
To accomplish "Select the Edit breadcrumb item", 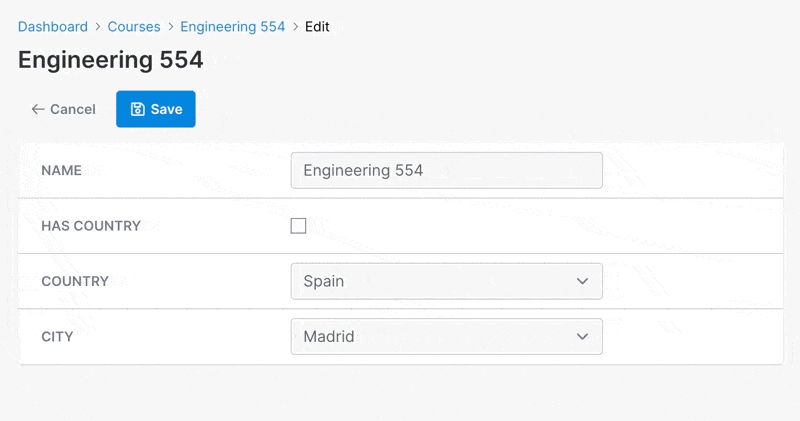I will point(317,27).
